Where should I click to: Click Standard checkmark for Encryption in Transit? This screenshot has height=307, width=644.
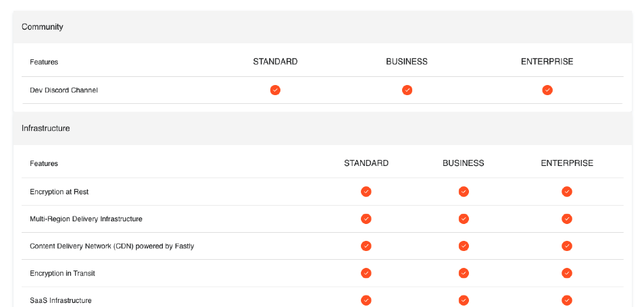[x=366, y=273]
